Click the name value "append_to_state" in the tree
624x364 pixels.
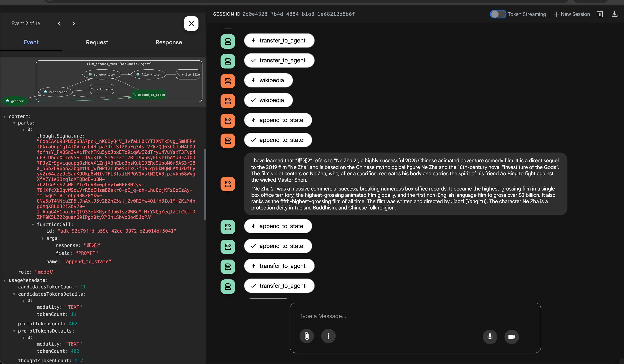[87, 262]
